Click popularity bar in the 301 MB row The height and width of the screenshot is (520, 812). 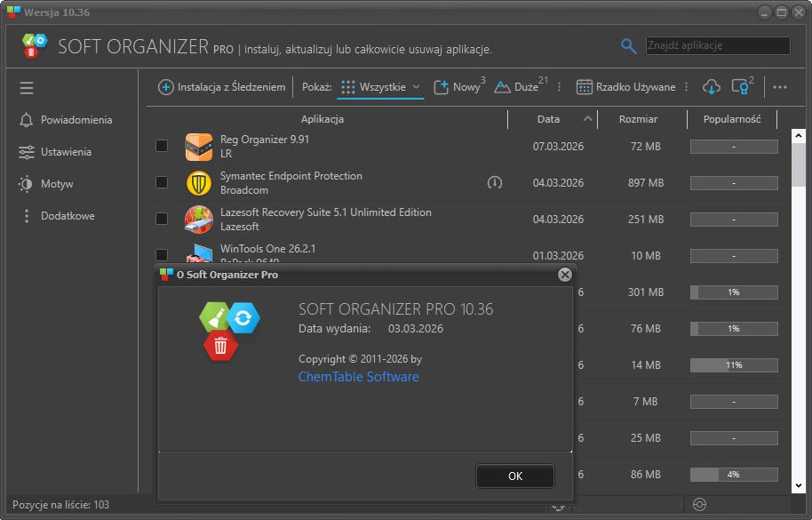click(x=734, y=292)
